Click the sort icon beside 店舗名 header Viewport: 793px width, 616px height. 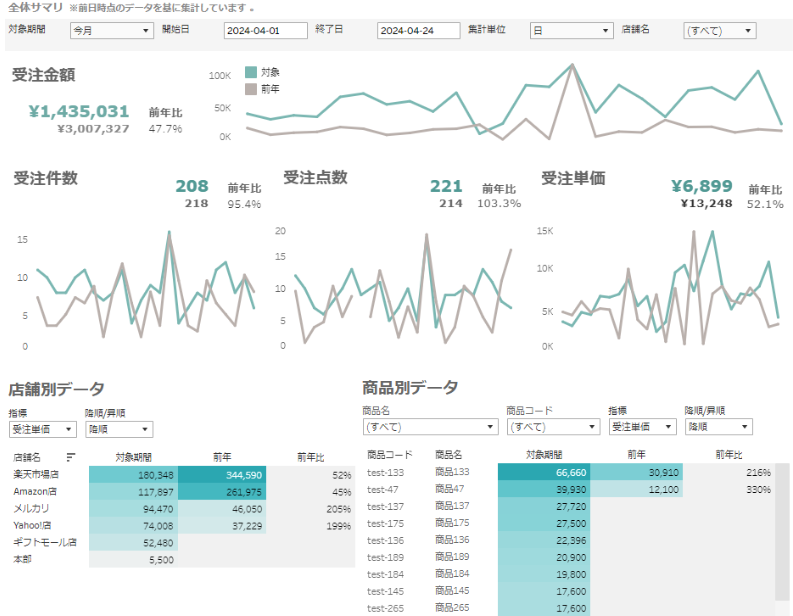point(70,456)
